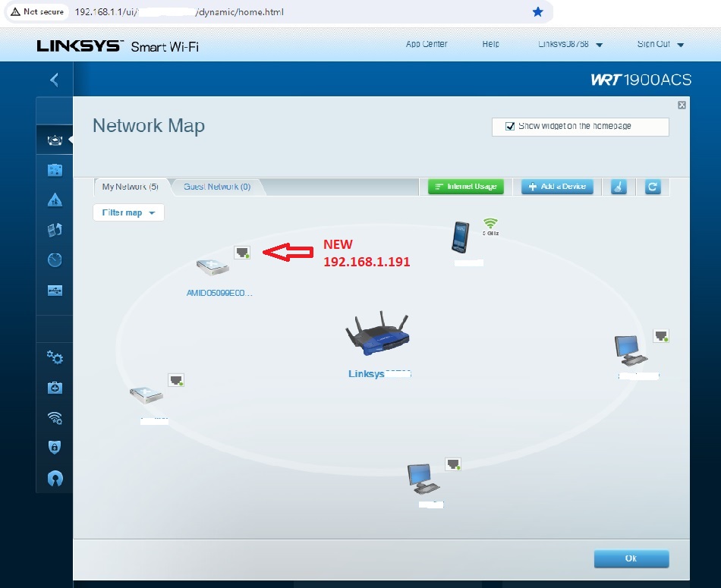Image resolution: width=721 pixels, height=588 pixels.
Task: Click ethernet badge next to AMID05099EC0 device
Action: click(242, 253)
